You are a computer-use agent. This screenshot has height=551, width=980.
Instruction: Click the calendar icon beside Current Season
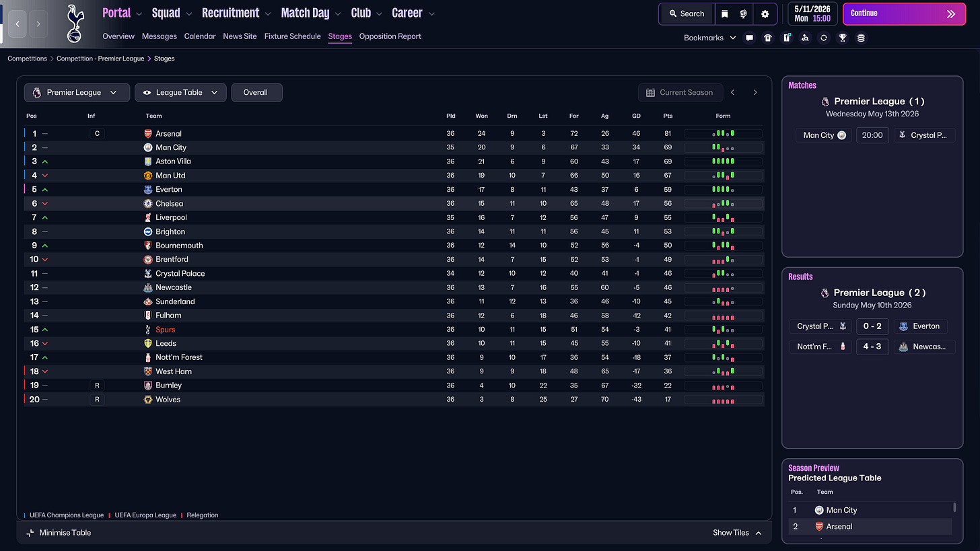pos(650,93)
